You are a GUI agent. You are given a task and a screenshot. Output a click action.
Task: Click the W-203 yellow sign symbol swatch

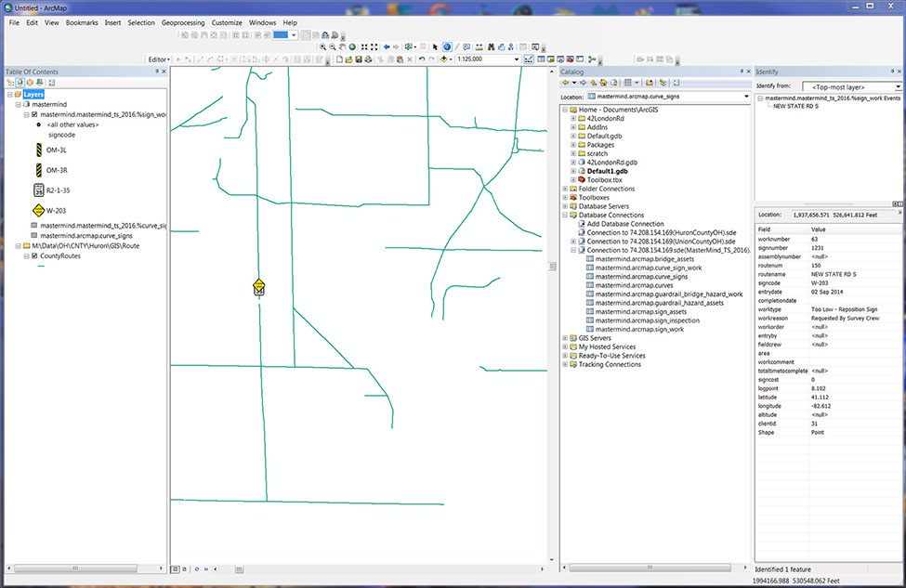(38, 211)
